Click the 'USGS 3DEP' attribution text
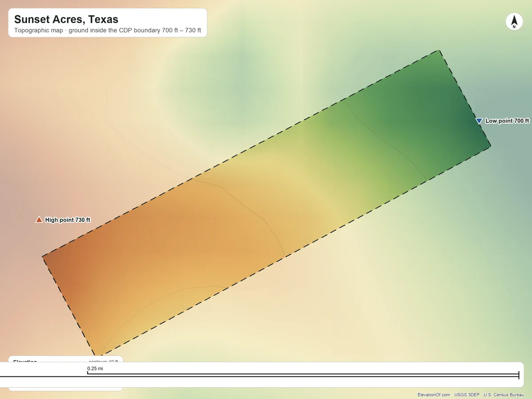 pos(467,395)
